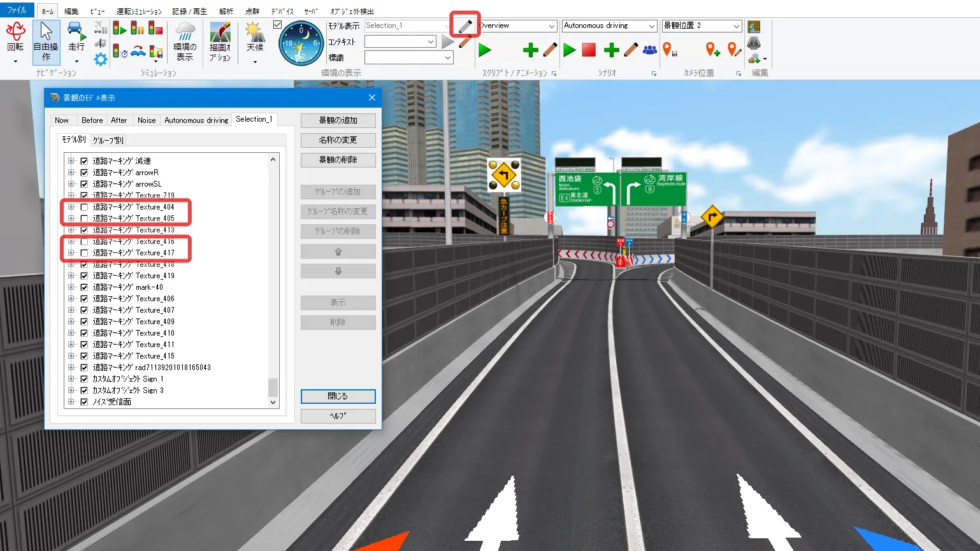Screen dimensions: 980x551
Task: Open the 解析 ribbon tab
Action: [x=226, y=11]
